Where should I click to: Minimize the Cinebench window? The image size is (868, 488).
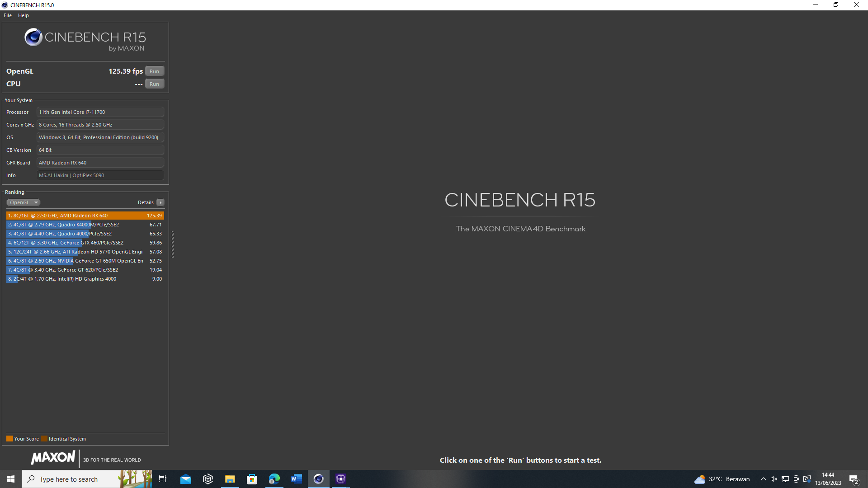pyautogui.click(x=816, y=5)
